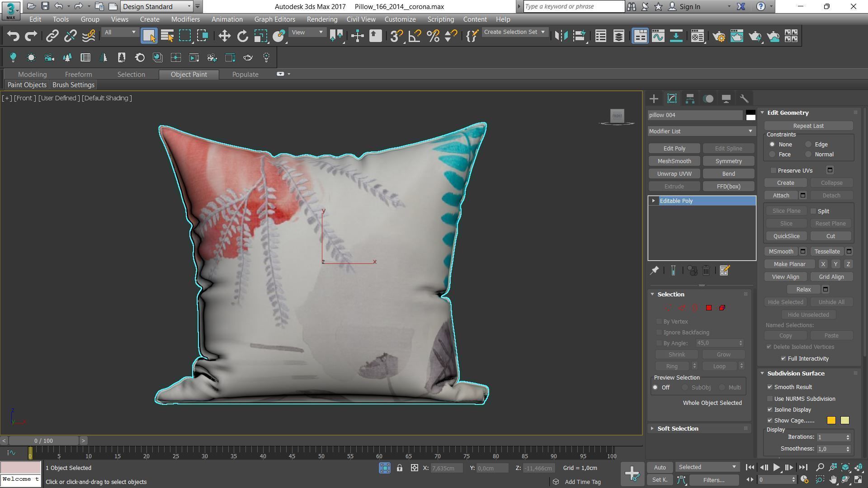The width and height of the screenshot is (868, 488).
Task: Toggle the 3D Snaps button
Action: [x=396, y=36]
